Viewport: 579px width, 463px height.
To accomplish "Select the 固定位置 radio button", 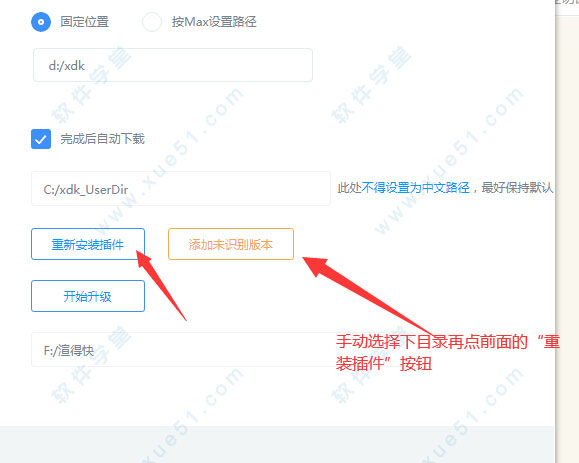I will (x=41, y=22).
